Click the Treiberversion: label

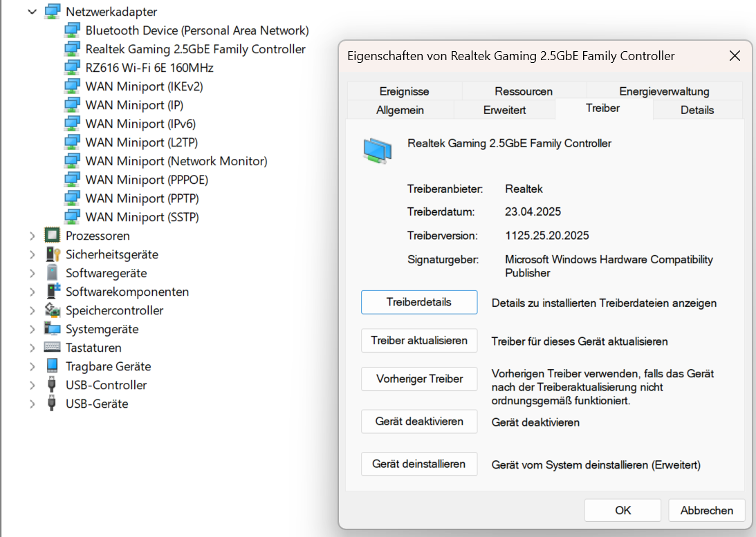pyautogui.click(x=442, y=236)
